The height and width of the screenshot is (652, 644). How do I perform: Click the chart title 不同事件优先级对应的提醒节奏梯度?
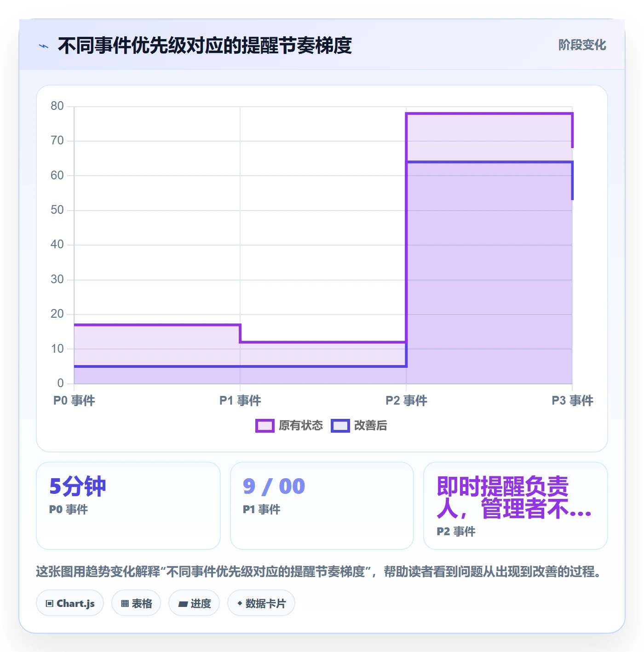[205, 46]
